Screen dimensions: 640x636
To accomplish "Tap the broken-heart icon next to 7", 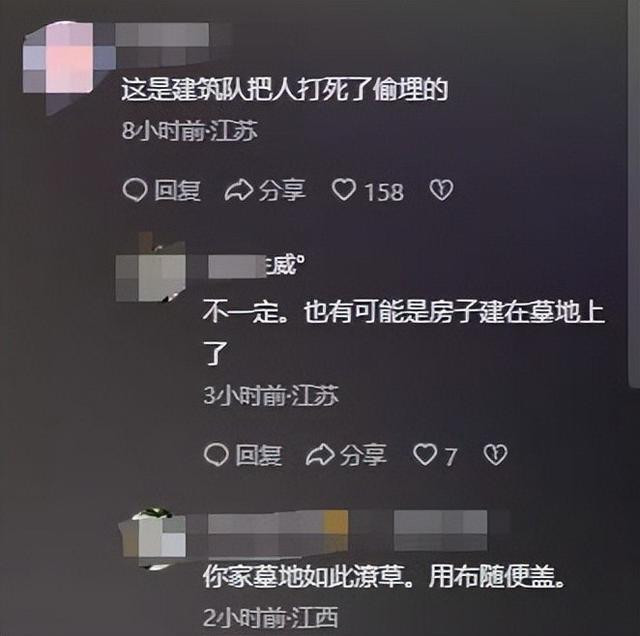I will 496,454.
